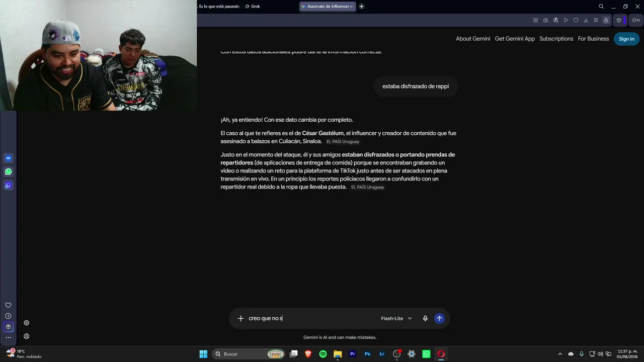The width and height of the screenshot is (644, 362).
Task: Click the gift box icon in the sidebar
Action: pyautogui.click(x=8, y=327)
